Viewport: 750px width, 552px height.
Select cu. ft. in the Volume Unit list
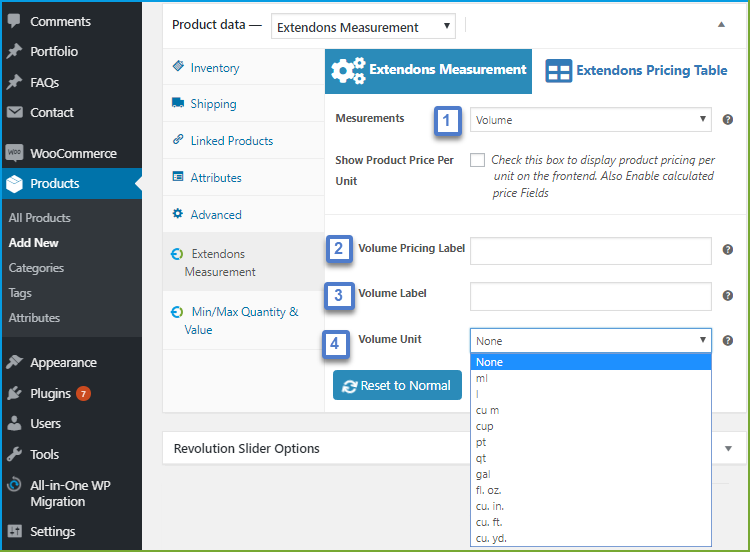[591, 522]
